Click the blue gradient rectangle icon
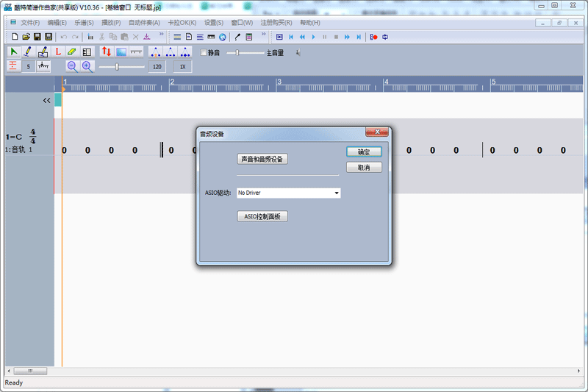The width and height of the screenshot is (588, 392). 121,51
